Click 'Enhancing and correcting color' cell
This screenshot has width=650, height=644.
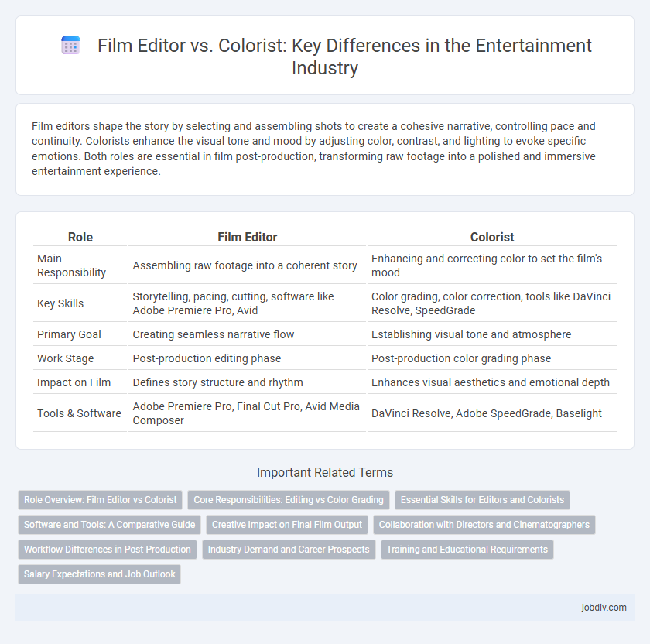[492, 265]
